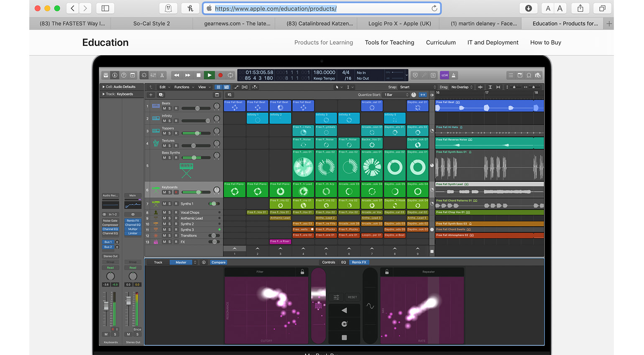This screenshot has width=644, height=355.
Task: Click the Safari Share button
Action: (x=580, y=8)
